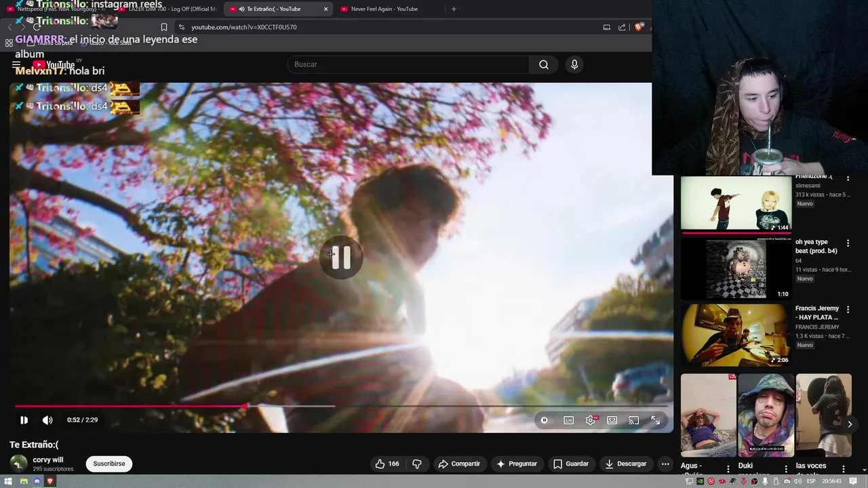Open Brave Shields lion icon
Screen dimensions: 868x488
point(638,27)
